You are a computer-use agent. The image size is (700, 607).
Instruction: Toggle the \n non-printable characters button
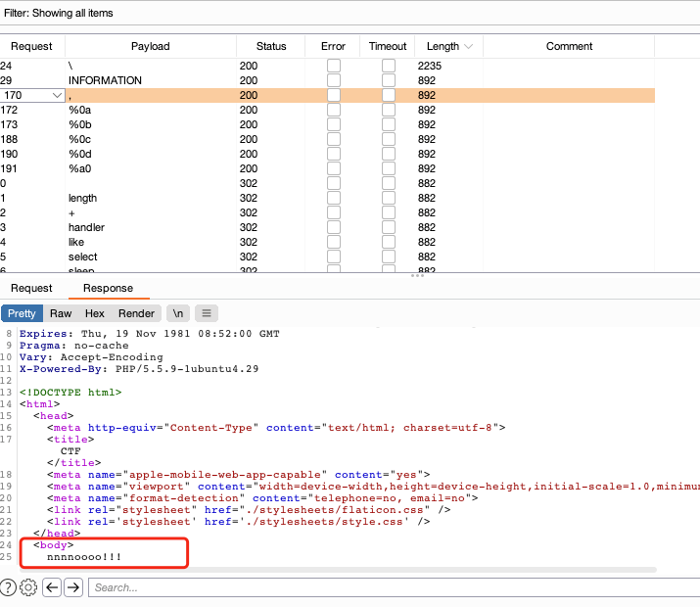(177, 313)
